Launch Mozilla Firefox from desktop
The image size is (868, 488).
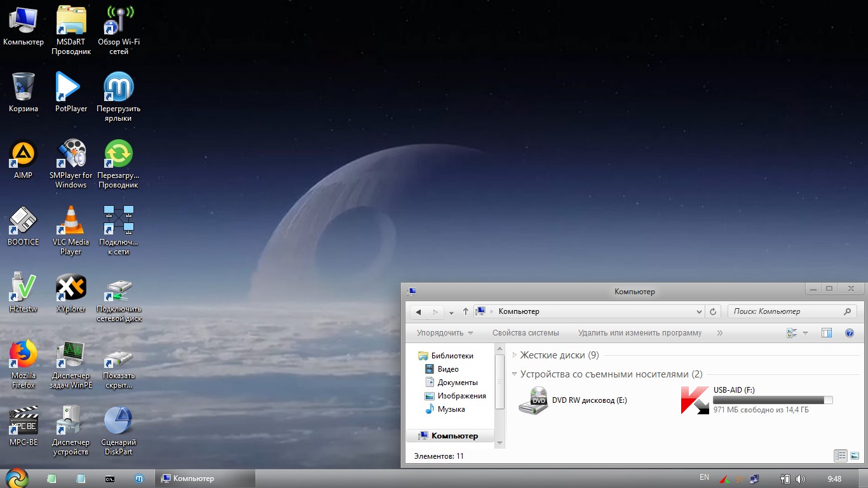(24, 363)
